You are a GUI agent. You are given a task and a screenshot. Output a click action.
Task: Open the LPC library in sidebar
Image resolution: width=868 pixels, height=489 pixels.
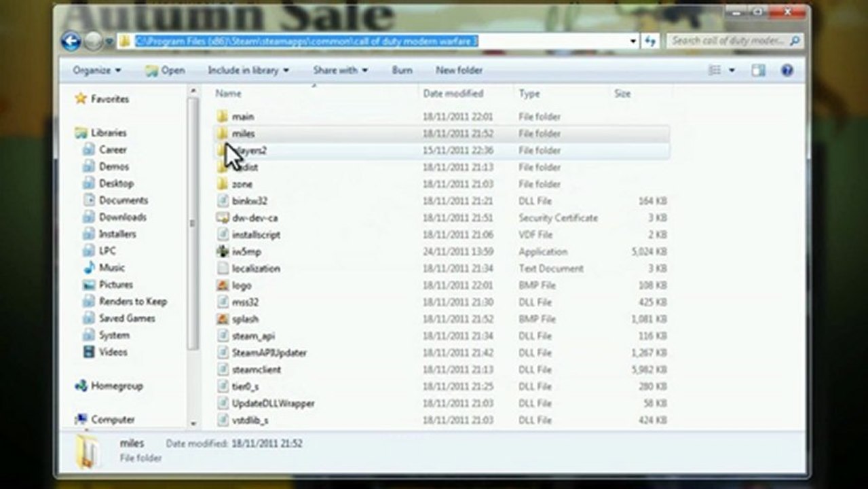tap(107, 251)
